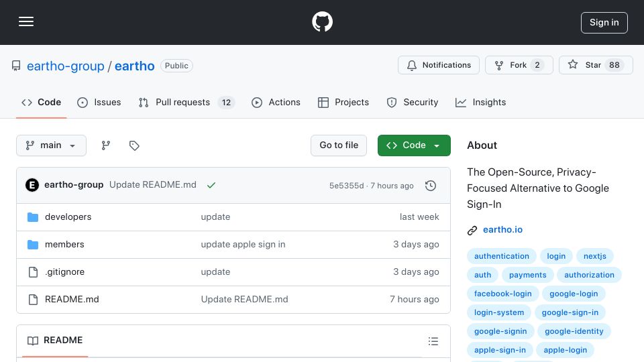
Task: Open the eartho-group owner link
Action: pyautogui.click(x=66, y=66)
